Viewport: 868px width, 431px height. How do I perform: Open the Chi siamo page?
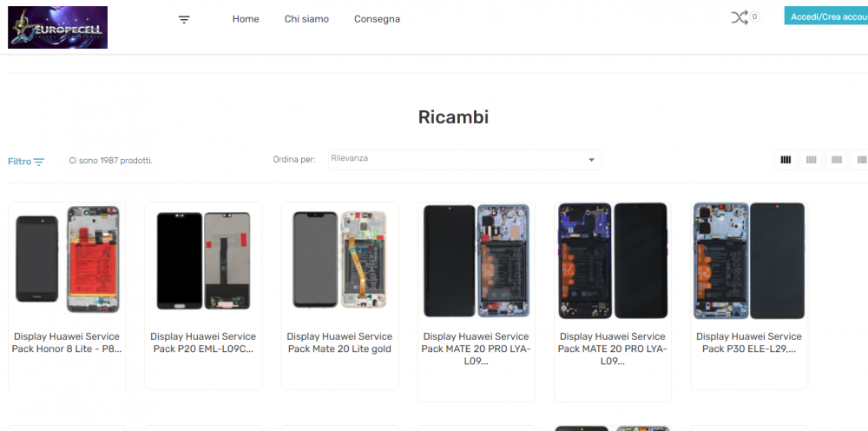coord(306,19)
